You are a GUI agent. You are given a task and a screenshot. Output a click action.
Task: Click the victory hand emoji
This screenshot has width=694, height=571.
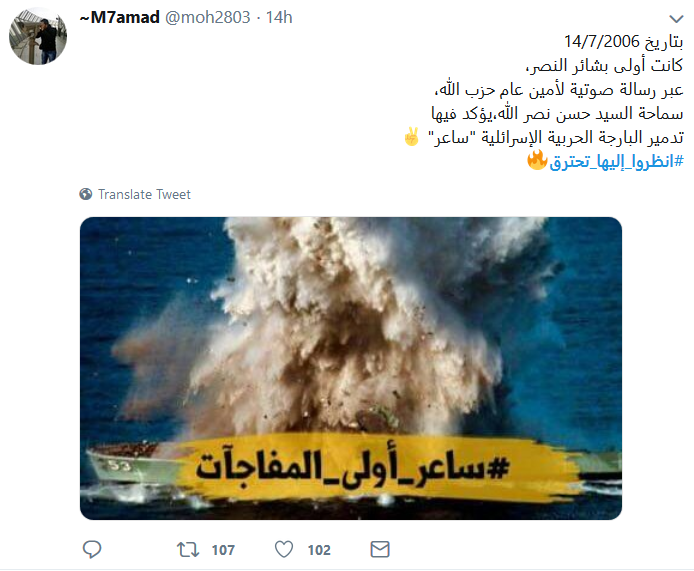pos(412,137)
